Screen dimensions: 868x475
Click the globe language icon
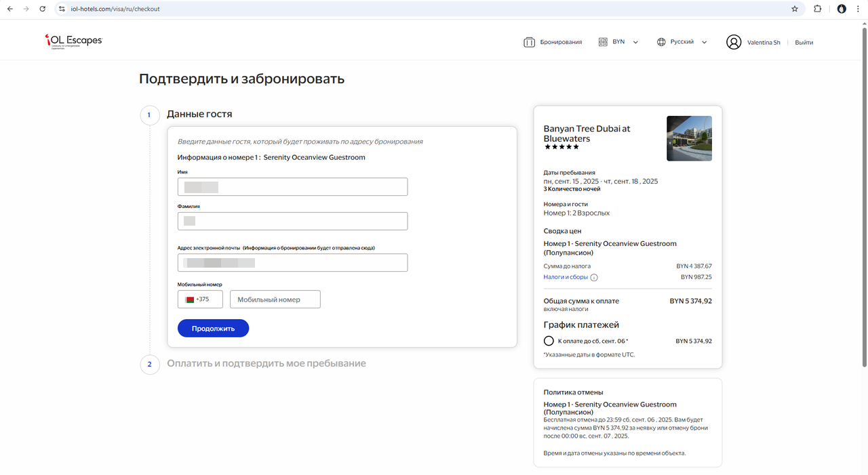661,42
